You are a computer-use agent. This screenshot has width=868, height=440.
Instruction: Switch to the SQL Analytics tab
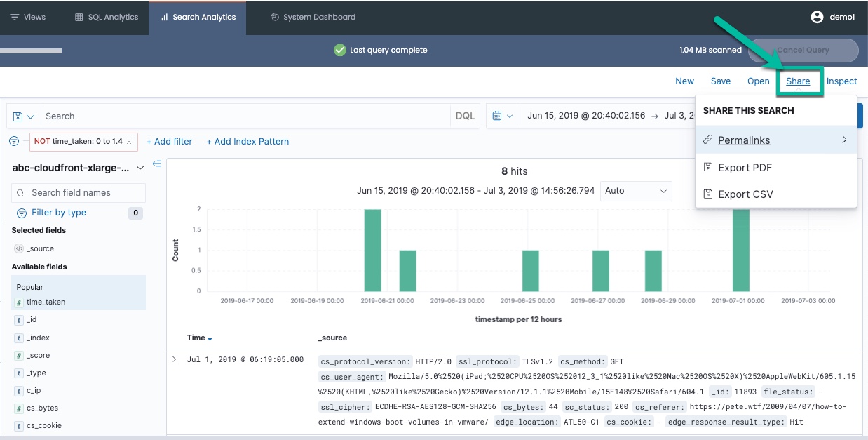[x=106, y=17]
